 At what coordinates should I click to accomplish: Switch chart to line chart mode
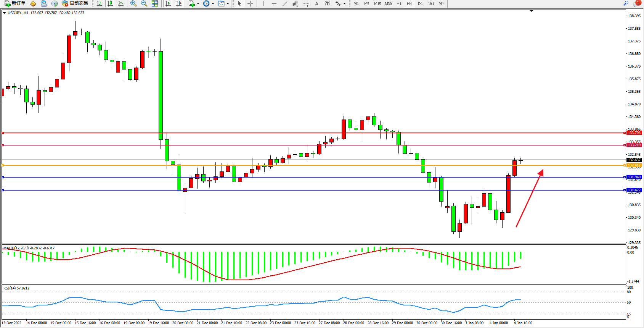pos(121,3)
